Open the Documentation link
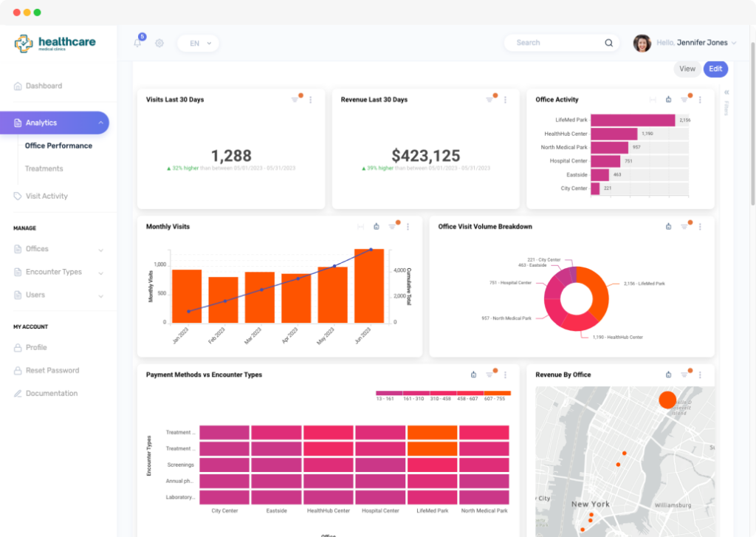The height and width of the screenshot is (537, 756). coord(52,393)
